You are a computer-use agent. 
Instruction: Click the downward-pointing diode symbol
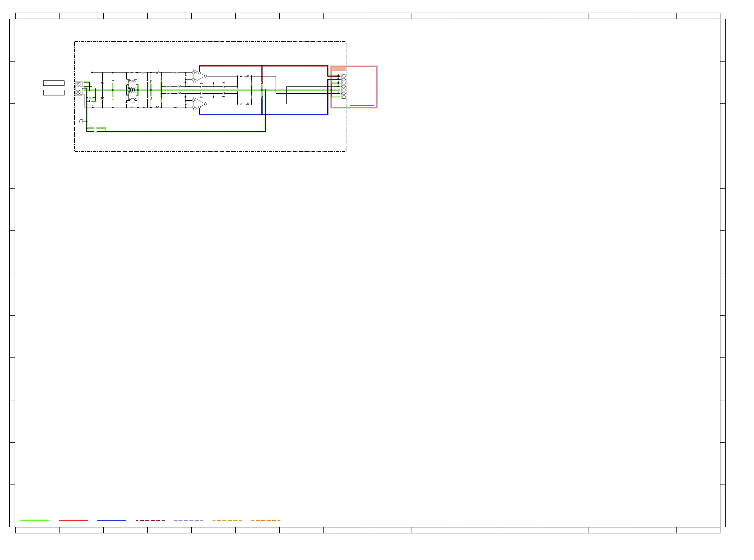click(x=102, y=98)
